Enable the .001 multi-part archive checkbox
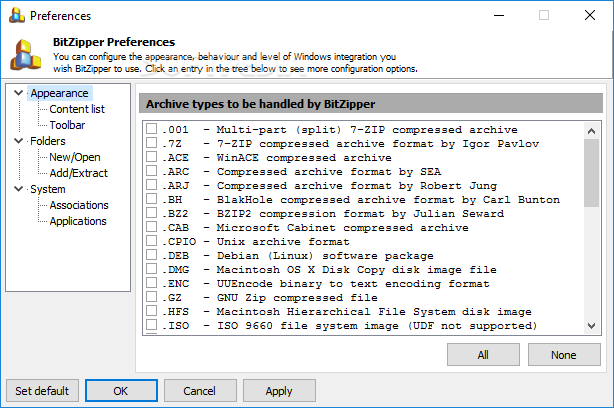Image resolution: width=614 pixels, height=408 pixels. pos(151,130)
